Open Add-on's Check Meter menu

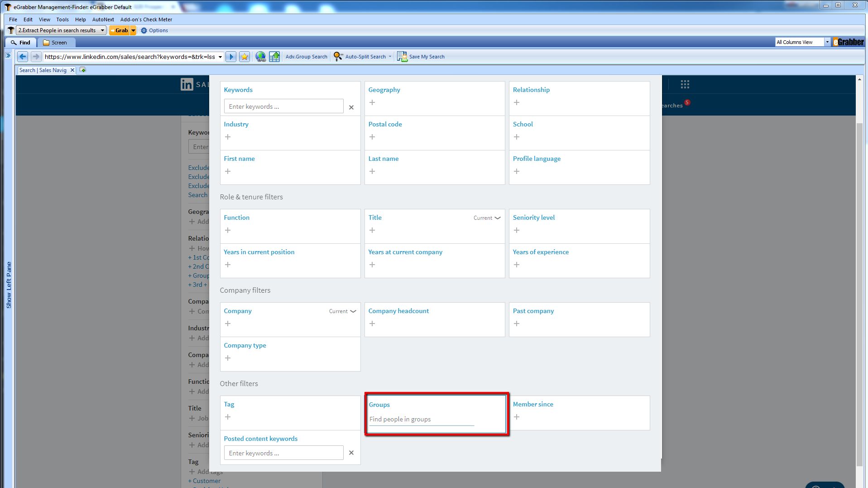click(x=146, y=19)
